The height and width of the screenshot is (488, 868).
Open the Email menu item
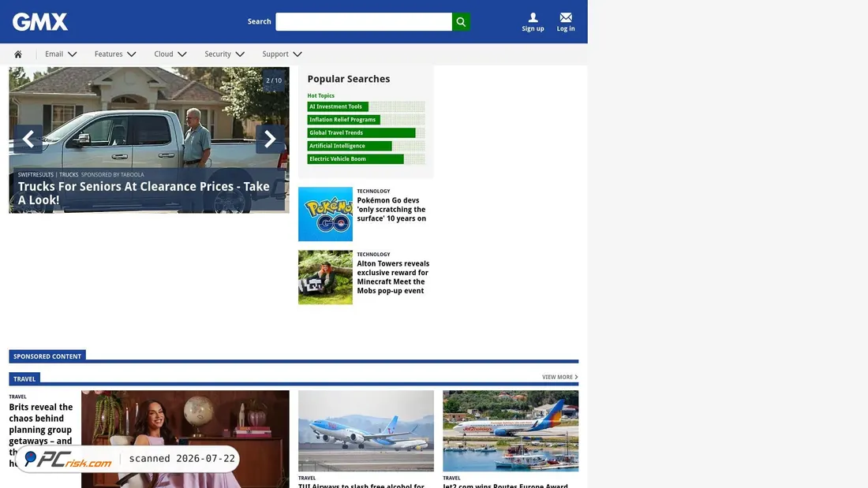click(x=54, y=54)
